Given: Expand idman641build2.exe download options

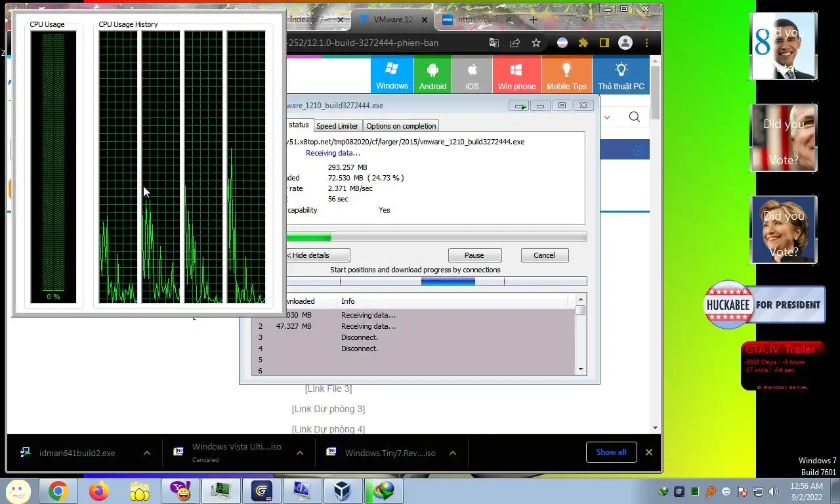Looking at the screenshot, I should [x=147, y=453].
